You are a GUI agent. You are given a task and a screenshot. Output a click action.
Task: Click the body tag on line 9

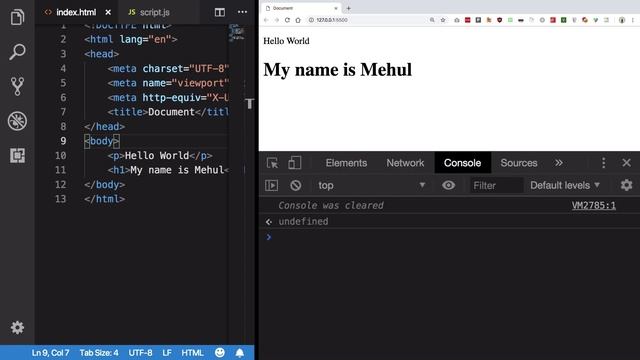[x=102, y=141]
